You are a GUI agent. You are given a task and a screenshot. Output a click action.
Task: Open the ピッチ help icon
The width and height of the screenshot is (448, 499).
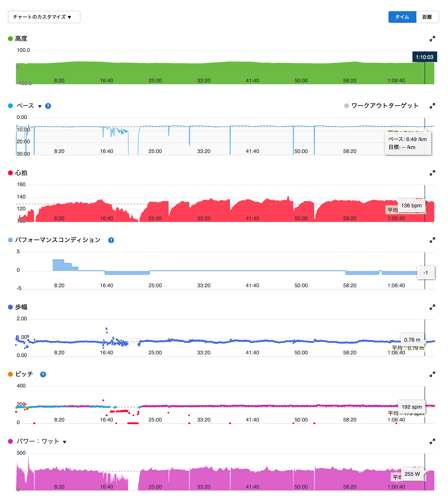coord(43,374)
